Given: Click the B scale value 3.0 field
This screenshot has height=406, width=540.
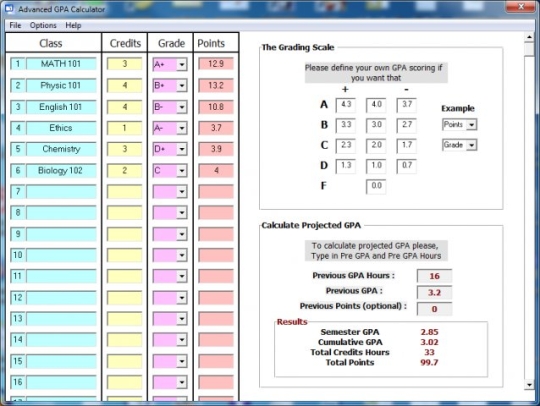Looking at the screenshot, I should pos(376,125).
